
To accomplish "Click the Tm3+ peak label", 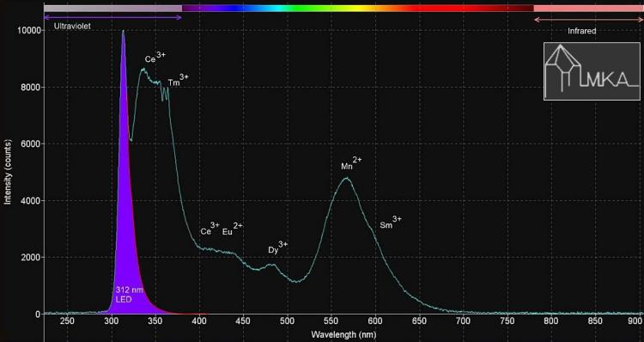I will point(179,80).
